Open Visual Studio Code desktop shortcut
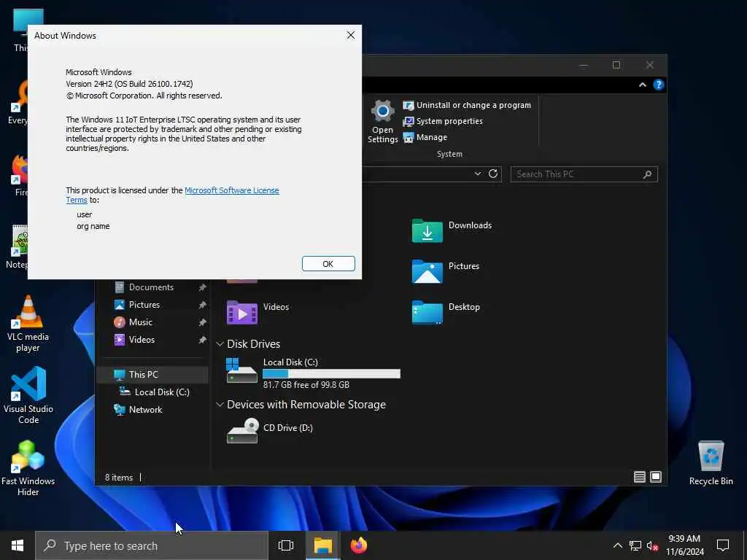 coord(28,395)
